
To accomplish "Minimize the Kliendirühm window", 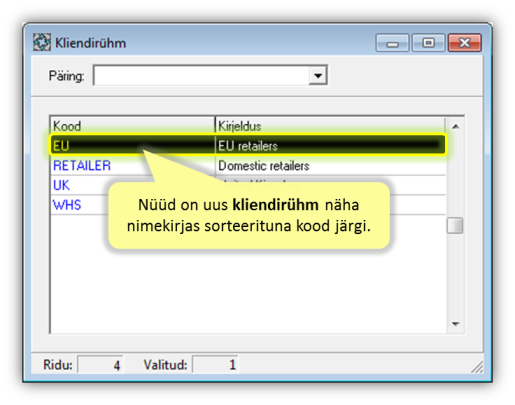I will (x=392, y=43).
